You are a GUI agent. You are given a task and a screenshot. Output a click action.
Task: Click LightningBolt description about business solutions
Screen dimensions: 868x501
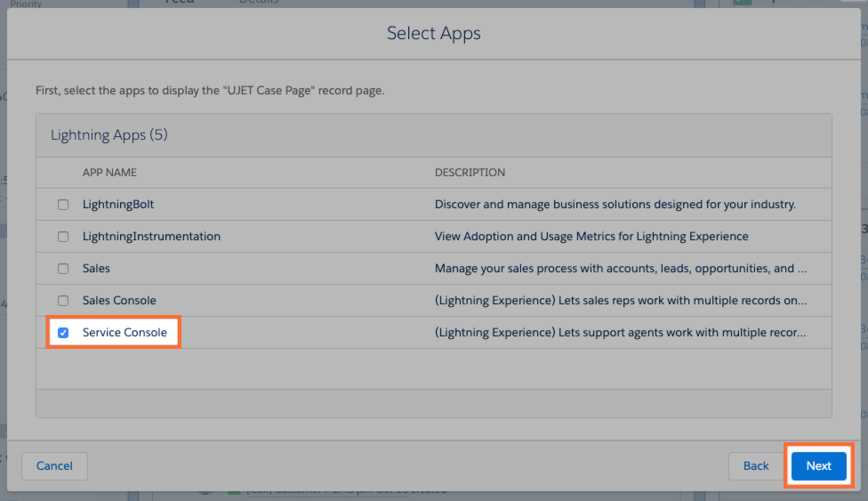coord(615,205)
